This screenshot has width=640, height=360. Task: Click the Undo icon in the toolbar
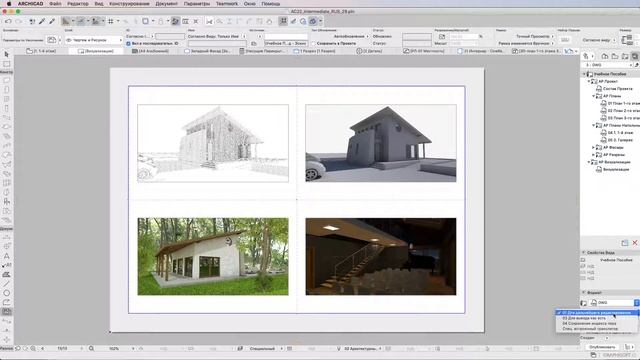pyautogui.click(x=8, y=21)
